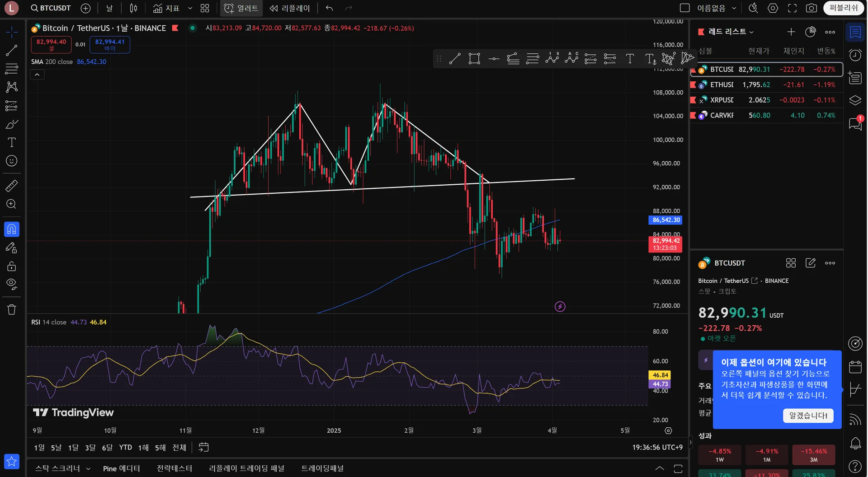
Task: Open the help center question mark
Action: (x=855, y=466)
